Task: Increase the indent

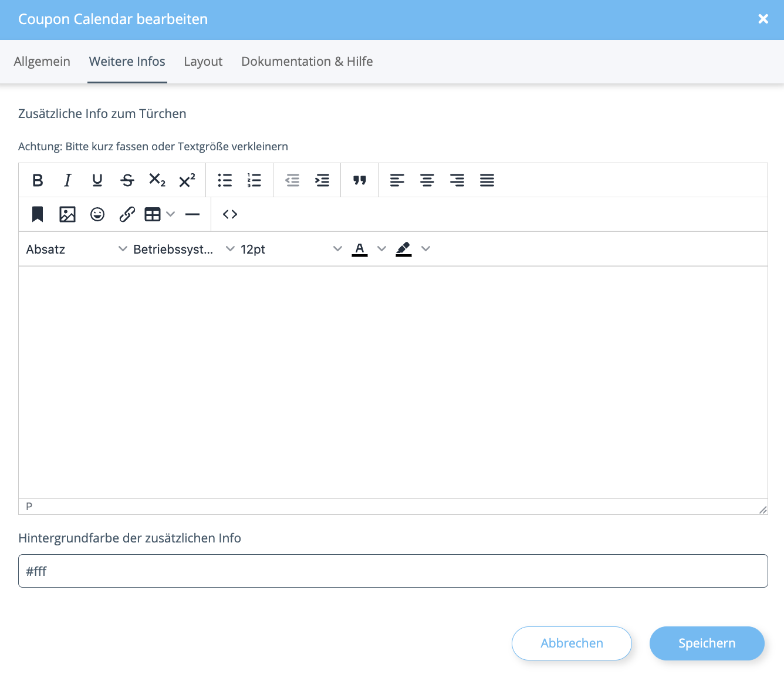Action: [x=322, y=180]
